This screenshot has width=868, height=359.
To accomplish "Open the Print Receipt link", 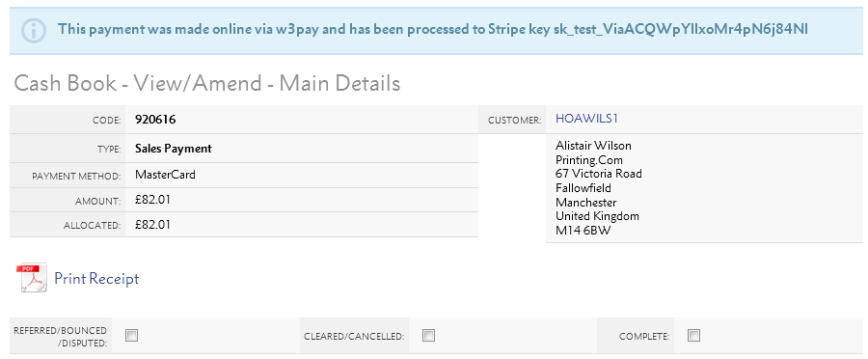I will tap(96, 278).
